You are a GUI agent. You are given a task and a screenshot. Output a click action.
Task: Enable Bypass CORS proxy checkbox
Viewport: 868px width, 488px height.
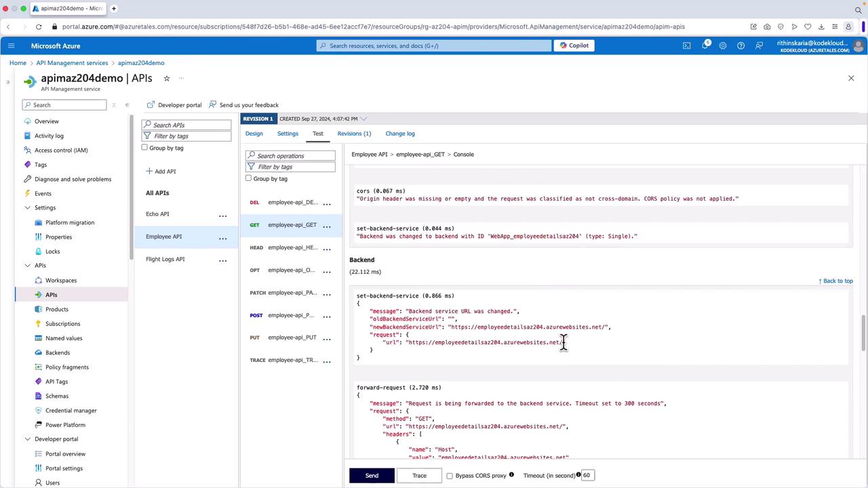click(x=450, y=476)
